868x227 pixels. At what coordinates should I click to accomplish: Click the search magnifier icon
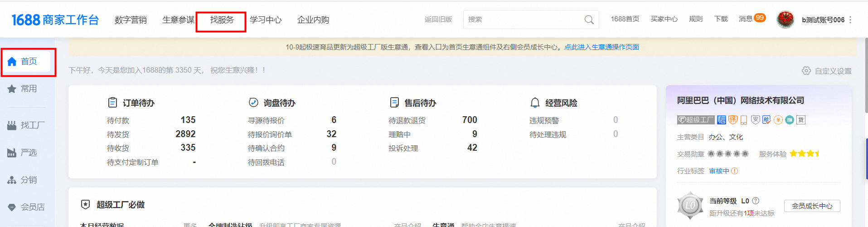pos(589,20)
